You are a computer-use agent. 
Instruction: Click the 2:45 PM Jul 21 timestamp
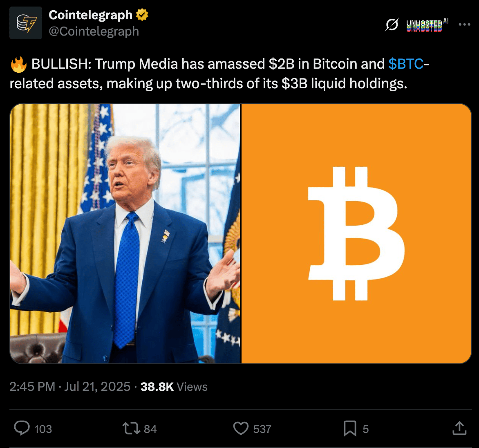pyautogui.click(x=70, y=387)
